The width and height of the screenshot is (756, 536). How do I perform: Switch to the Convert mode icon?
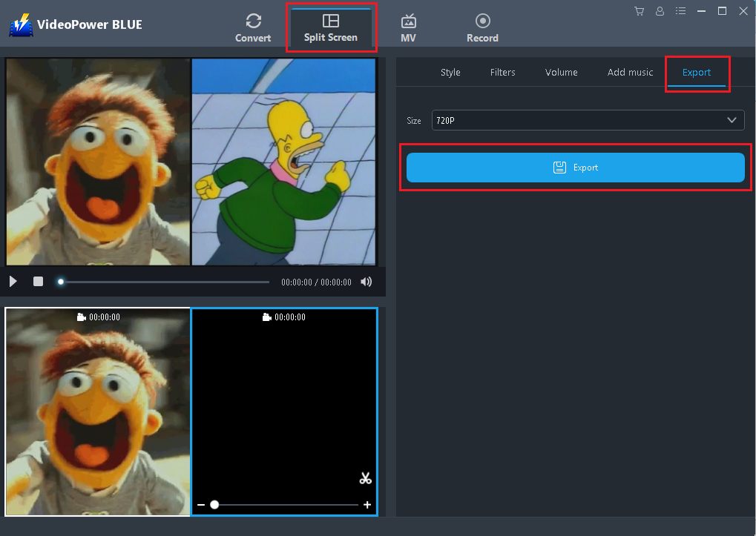click(253, 25)
